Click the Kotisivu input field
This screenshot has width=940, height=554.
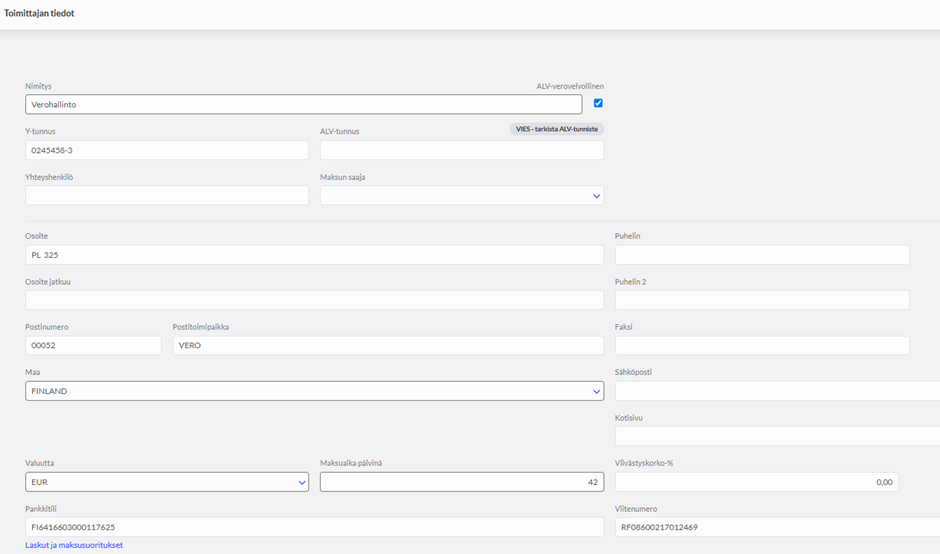[778, 436]
